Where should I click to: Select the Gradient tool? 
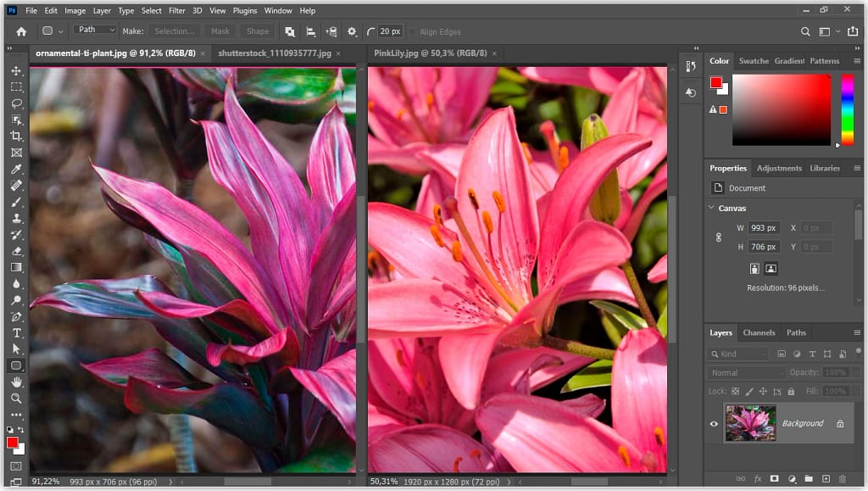[16, 267]
